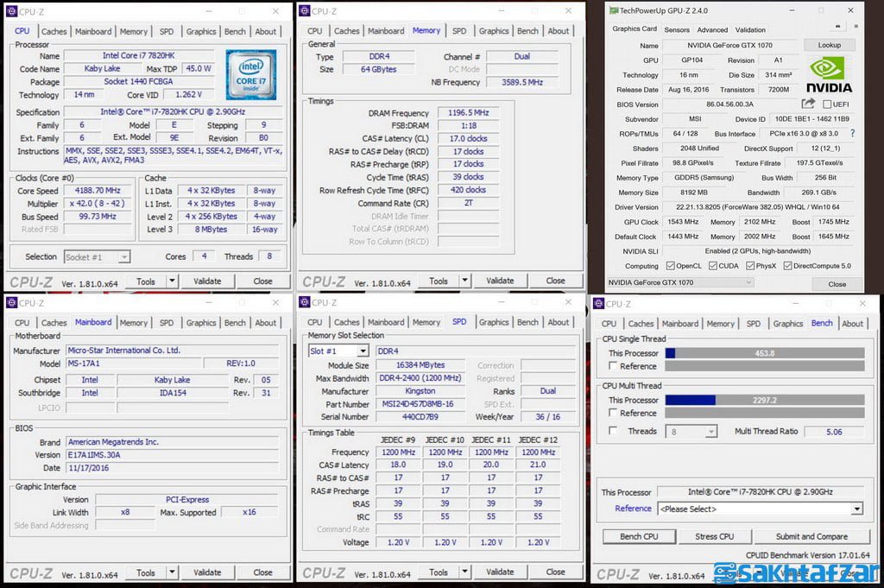
Task: Click the camera screenshot icon in GPU-Z
Action: click(x=837, y=27)
